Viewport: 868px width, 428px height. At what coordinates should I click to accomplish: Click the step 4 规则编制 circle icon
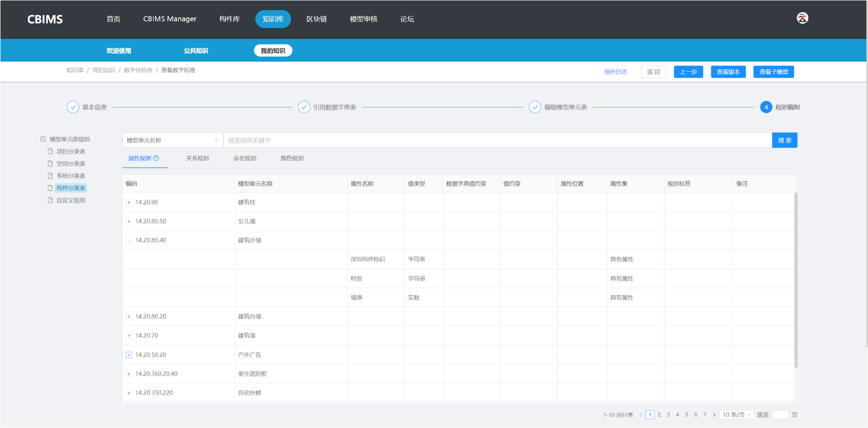(766, 107)
